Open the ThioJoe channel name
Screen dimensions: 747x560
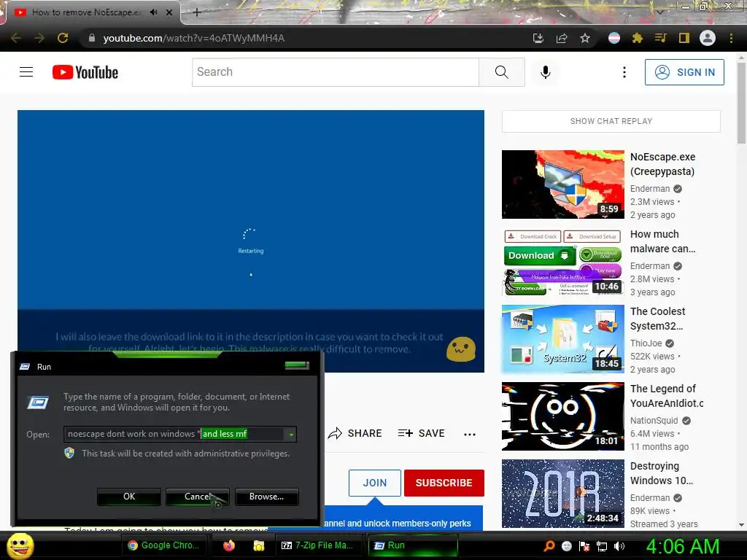pos(646,343)
